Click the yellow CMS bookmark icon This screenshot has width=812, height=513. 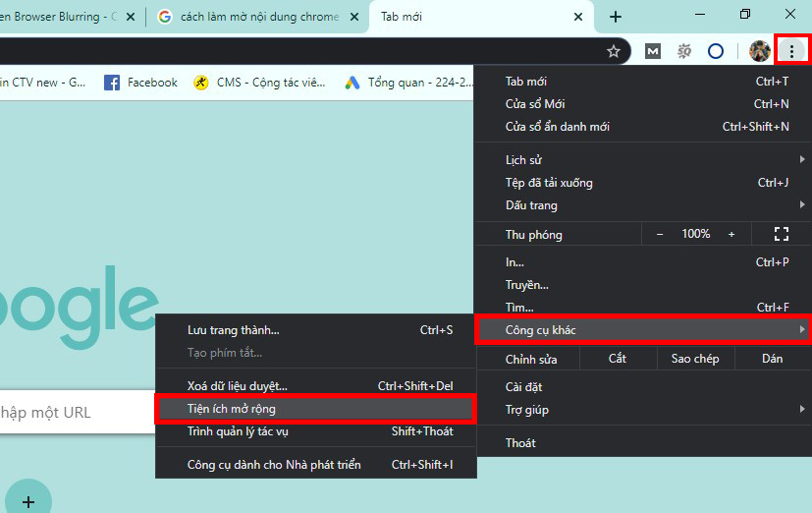click(x=201, y=83)
